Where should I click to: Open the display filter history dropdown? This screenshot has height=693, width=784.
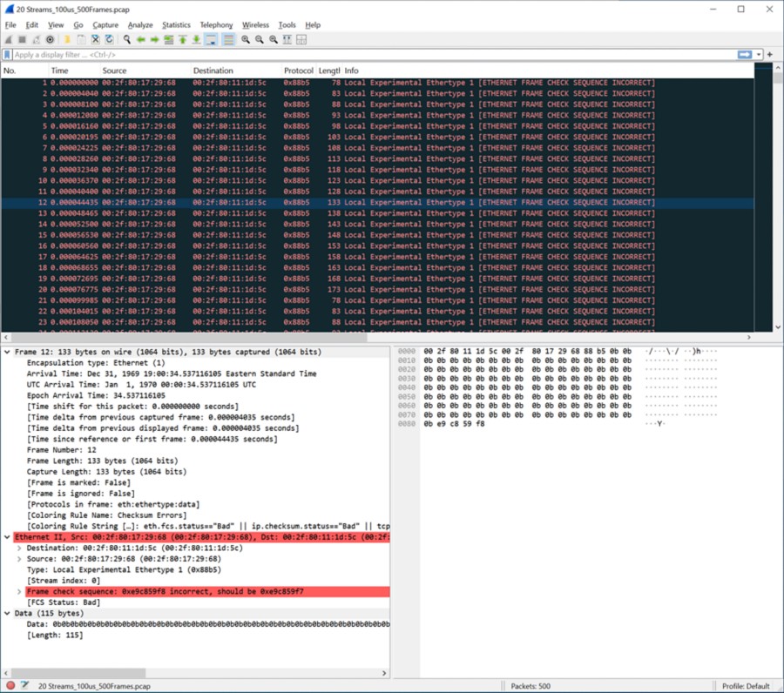[x=759, y=55]
